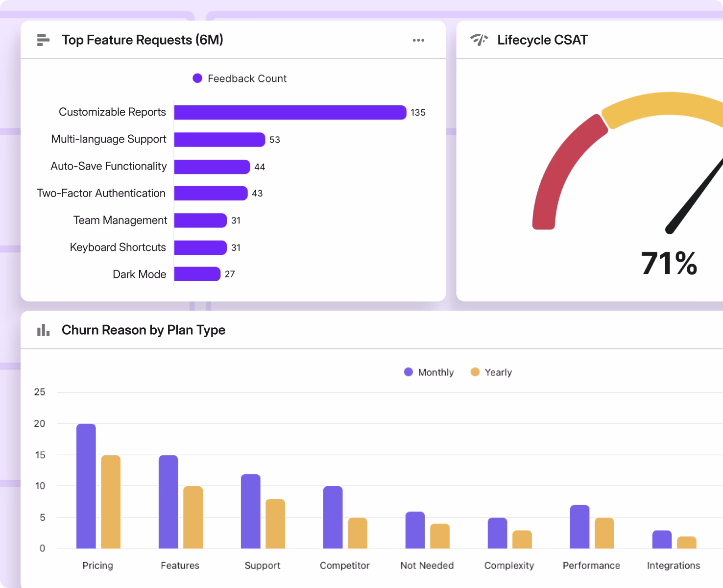Click the Support axis label
Viewport: 723px width, 588px height.
263,565
